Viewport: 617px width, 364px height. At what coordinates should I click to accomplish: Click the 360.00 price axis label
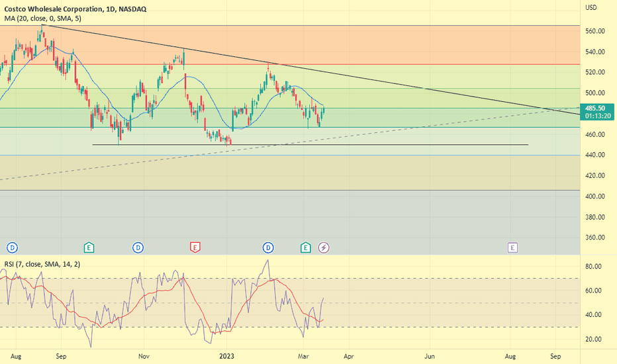point(595,238)
